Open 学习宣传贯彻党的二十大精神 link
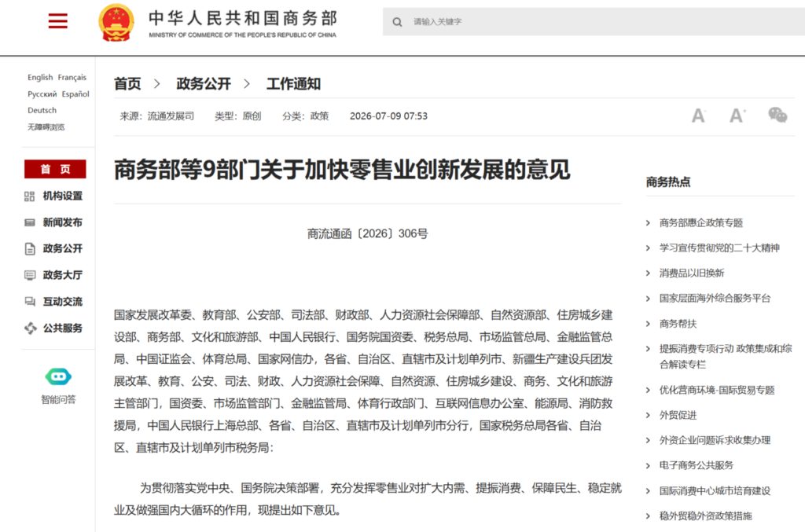805x532 pixels. point(719,248)
